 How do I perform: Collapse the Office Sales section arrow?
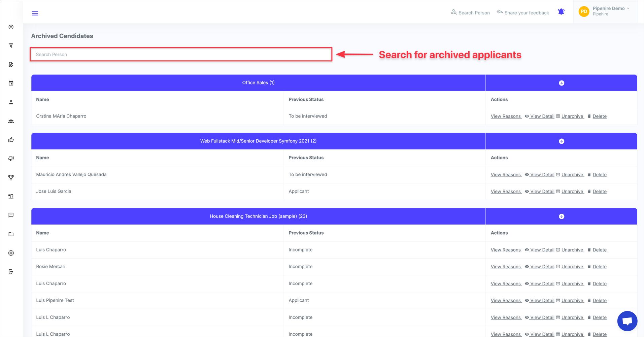tap(562, 83)
